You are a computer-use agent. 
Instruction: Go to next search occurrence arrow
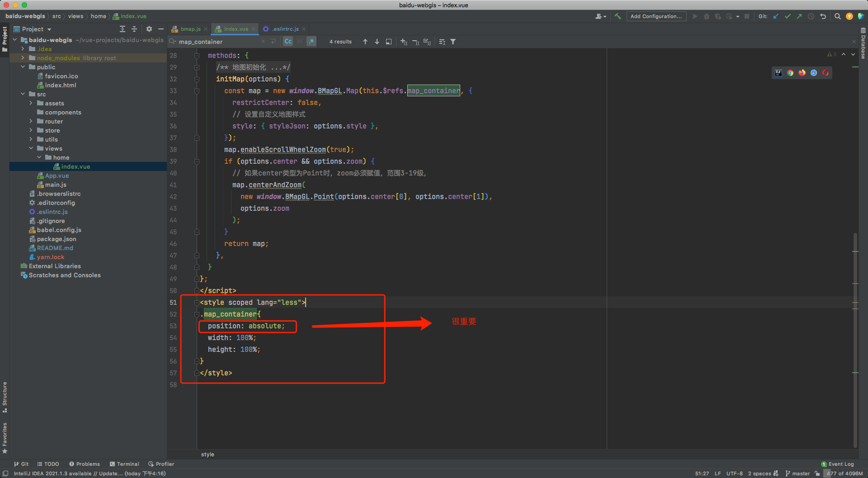377,42
